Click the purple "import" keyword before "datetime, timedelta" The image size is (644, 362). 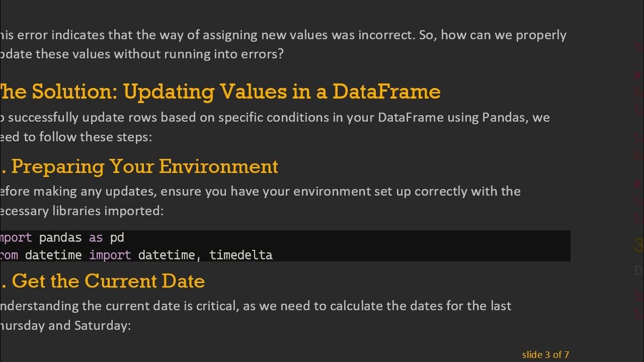[x=110, y=255]
